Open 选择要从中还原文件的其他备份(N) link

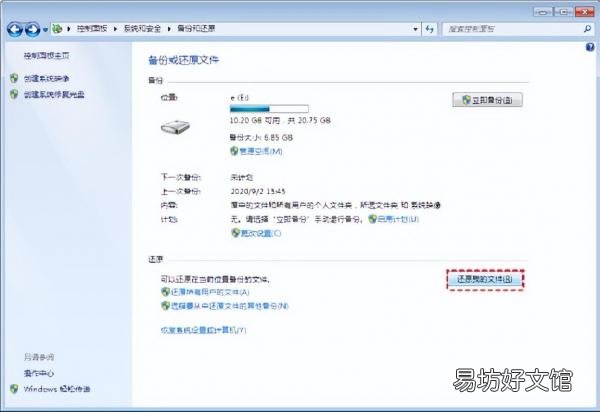click(229, 306)
